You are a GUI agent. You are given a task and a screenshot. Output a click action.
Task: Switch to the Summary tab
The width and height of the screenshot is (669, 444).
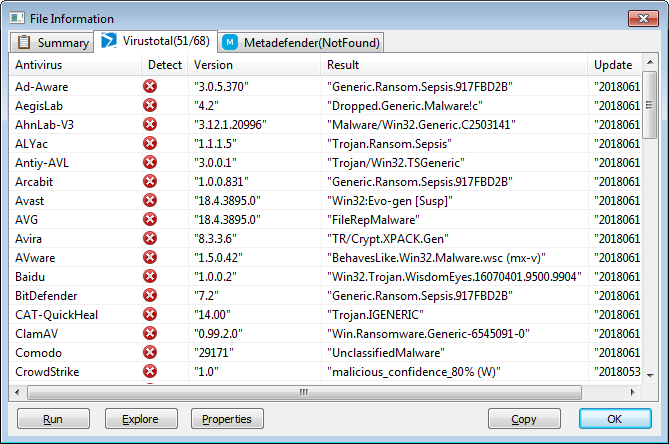52,42
